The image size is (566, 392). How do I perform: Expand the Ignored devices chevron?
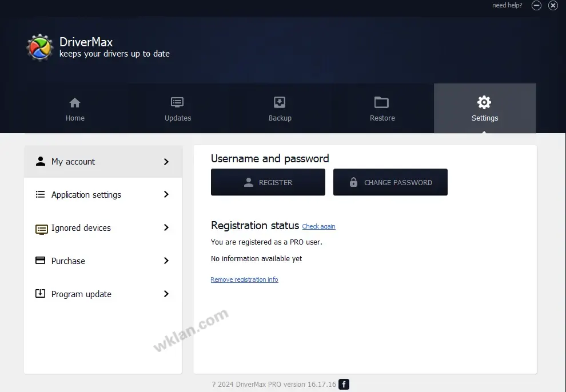pos(166,227)
